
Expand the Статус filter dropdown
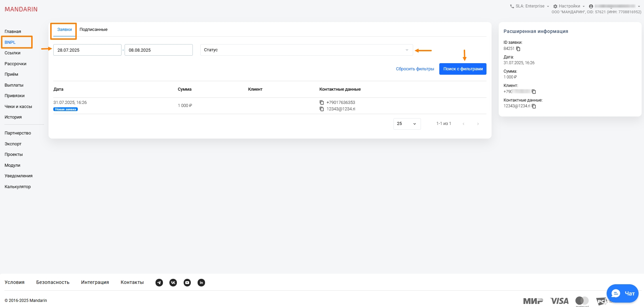(306, 50)
